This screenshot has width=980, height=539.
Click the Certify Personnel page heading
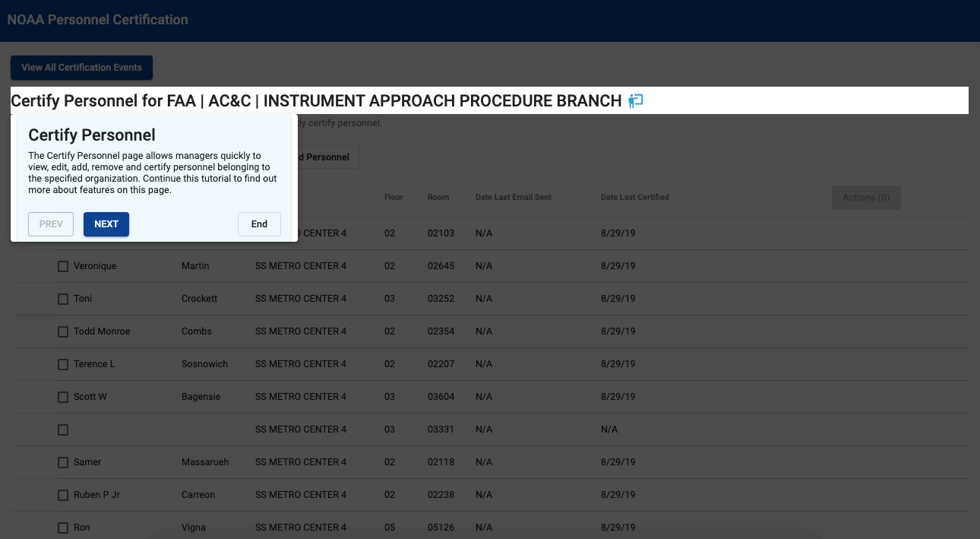316,100
